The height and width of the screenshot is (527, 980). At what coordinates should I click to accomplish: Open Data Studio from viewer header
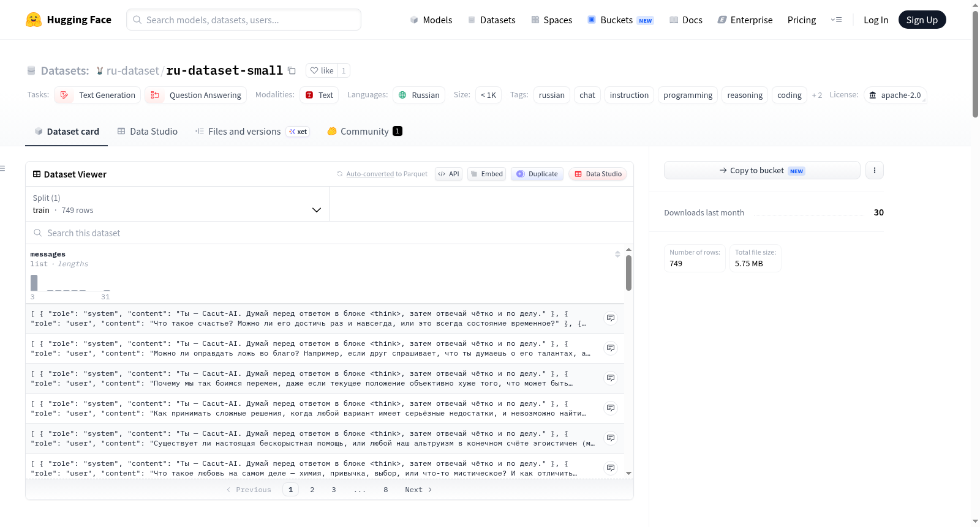pos(598,174)
